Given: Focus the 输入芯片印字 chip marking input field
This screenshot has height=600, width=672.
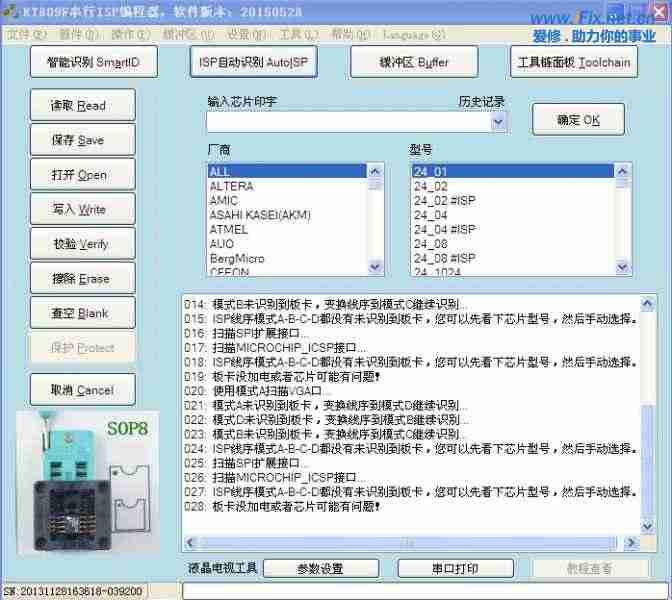Looking at the screenshot, I should point(349,123).
